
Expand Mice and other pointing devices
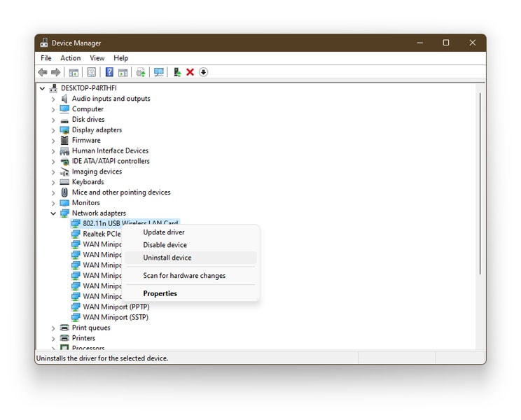pos(53,192)
